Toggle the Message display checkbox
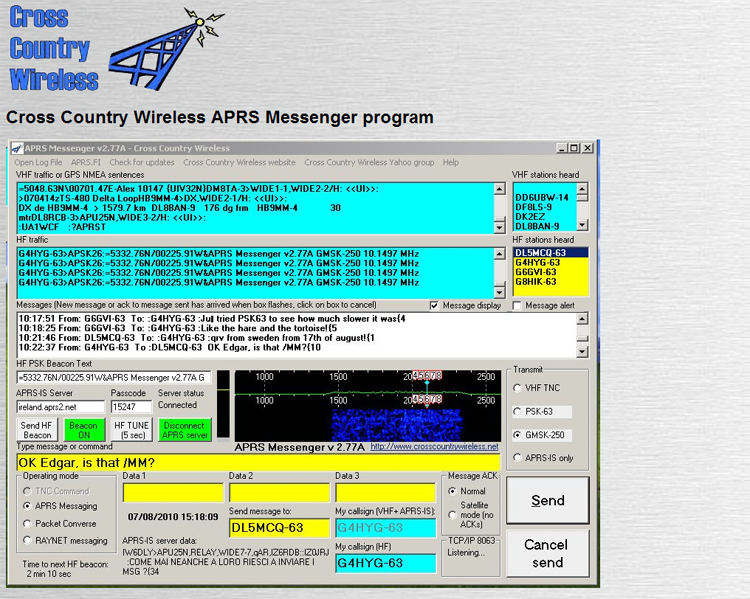Viewport: 750px width, 599px height. click(434, 306)
